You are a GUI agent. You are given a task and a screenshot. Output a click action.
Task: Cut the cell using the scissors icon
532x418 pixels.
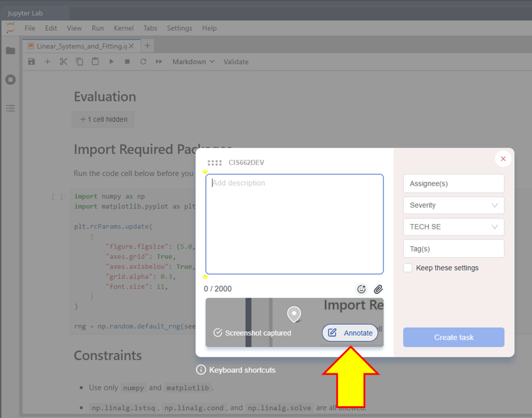pyautogui.click(x=63, y=62)
